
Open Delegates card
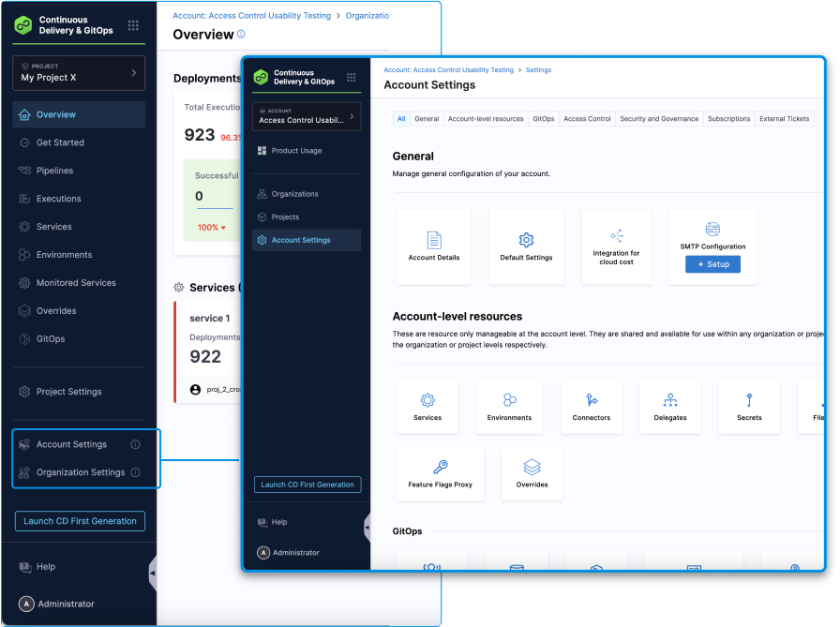tap(670, 407)
